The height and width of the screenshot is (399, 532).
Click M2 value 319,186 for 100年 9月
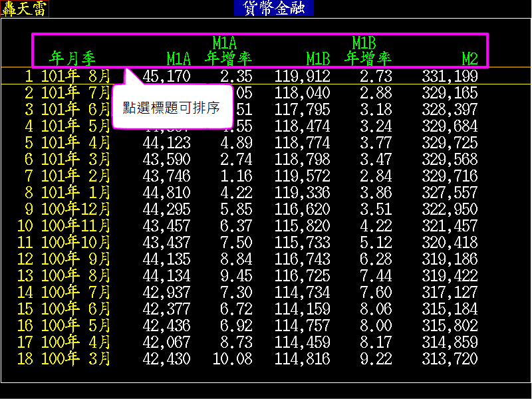tap(450, 259)
